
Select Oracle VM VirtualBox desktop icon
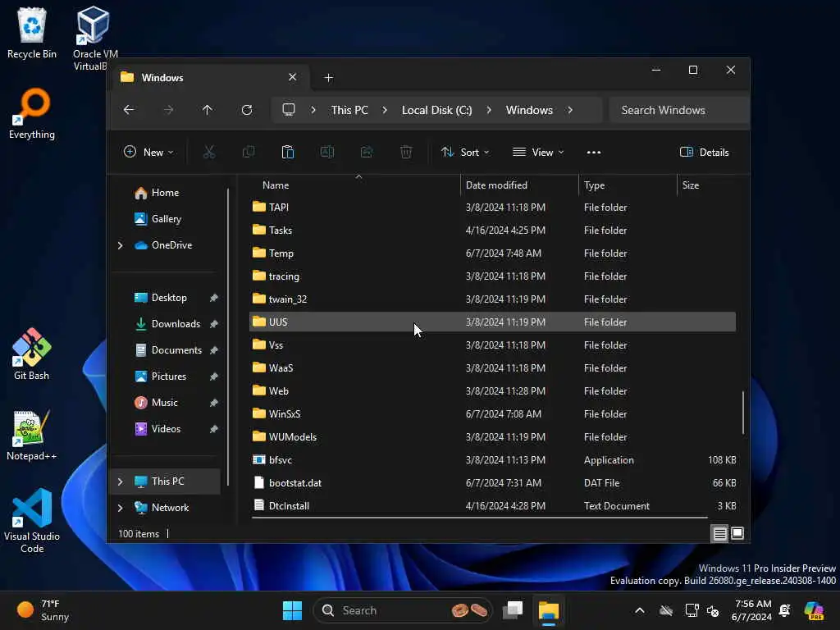95,39
